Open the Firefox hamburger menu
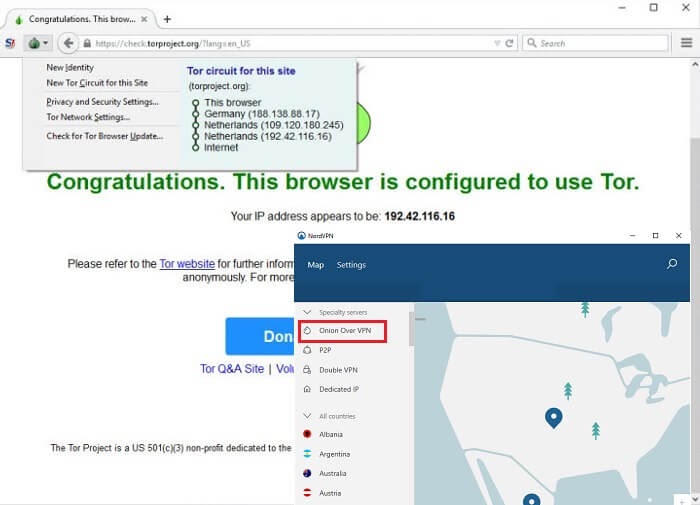The height and width of the screenshot is (505, 700). [687, 43]
